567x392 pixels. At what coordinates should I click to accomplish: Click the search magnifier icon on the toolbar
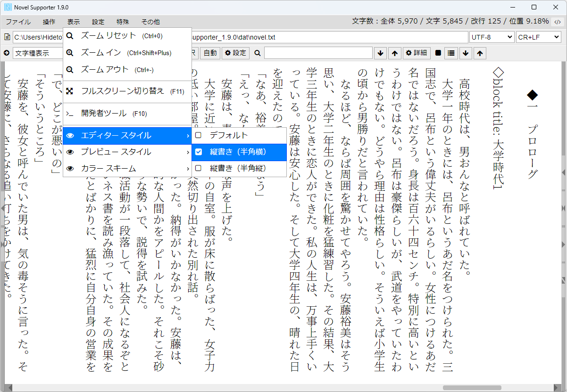click(258, 53)
